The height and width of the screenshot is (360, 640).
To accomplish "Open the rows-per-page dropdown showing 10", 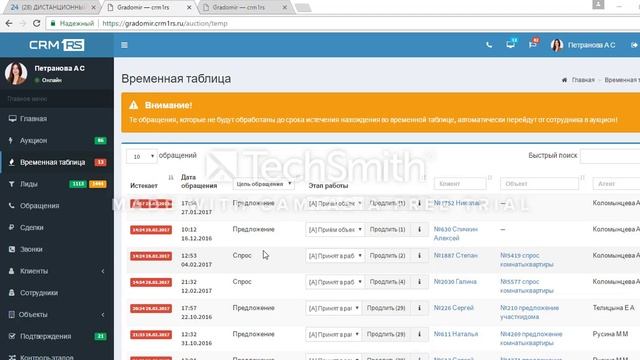I will tap(141, 156).
